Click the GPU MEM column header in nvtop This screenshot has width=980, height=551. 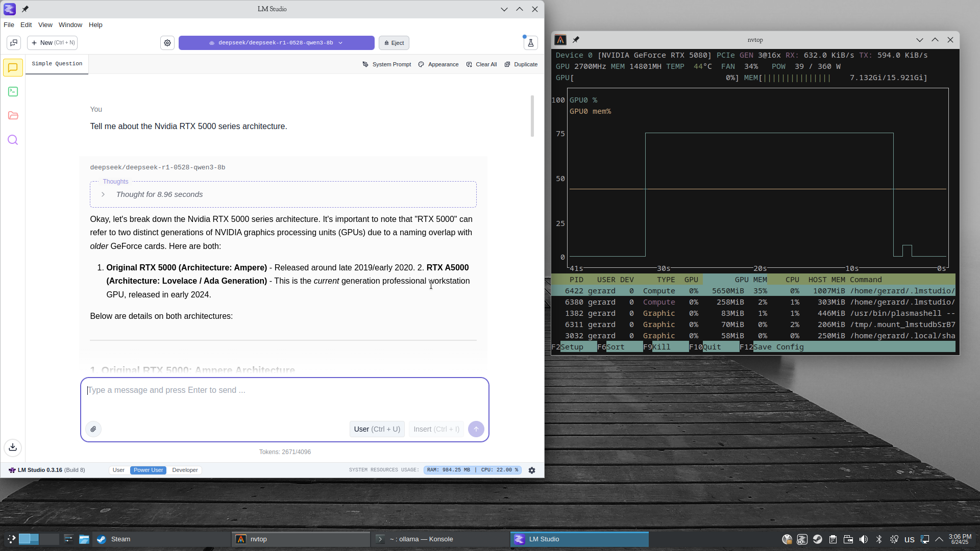click(x=751, y=280)
